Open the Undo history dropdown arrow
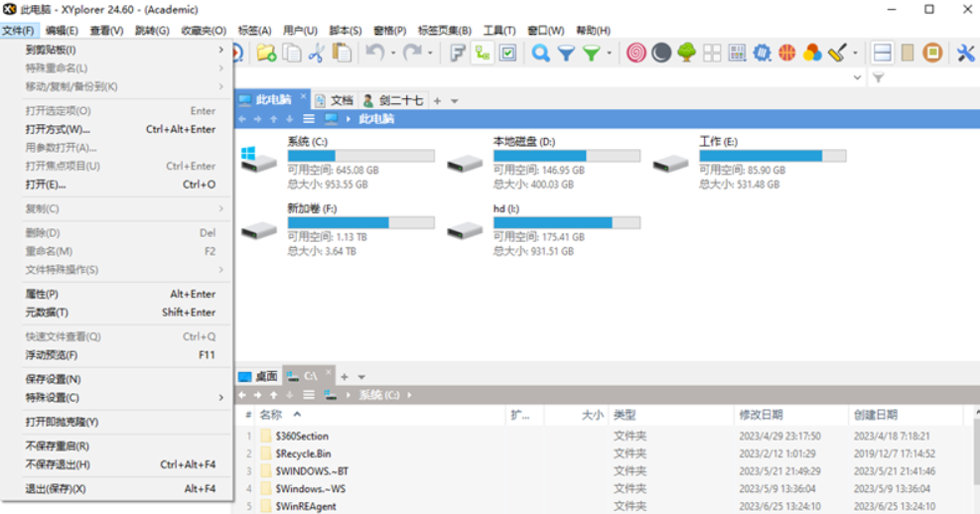 point(393,53)
